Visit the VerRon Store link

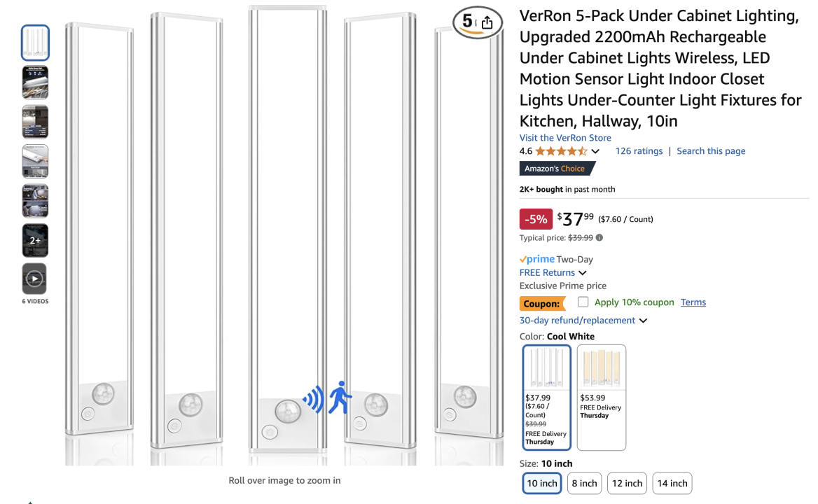click(x=565, y=138)
